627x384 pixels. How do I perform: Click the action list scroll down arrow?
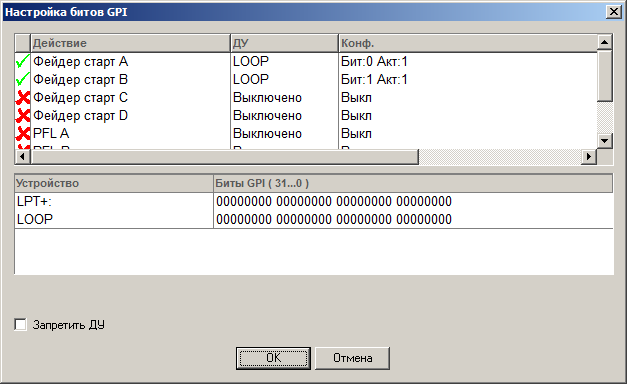[x=604, y=141]
